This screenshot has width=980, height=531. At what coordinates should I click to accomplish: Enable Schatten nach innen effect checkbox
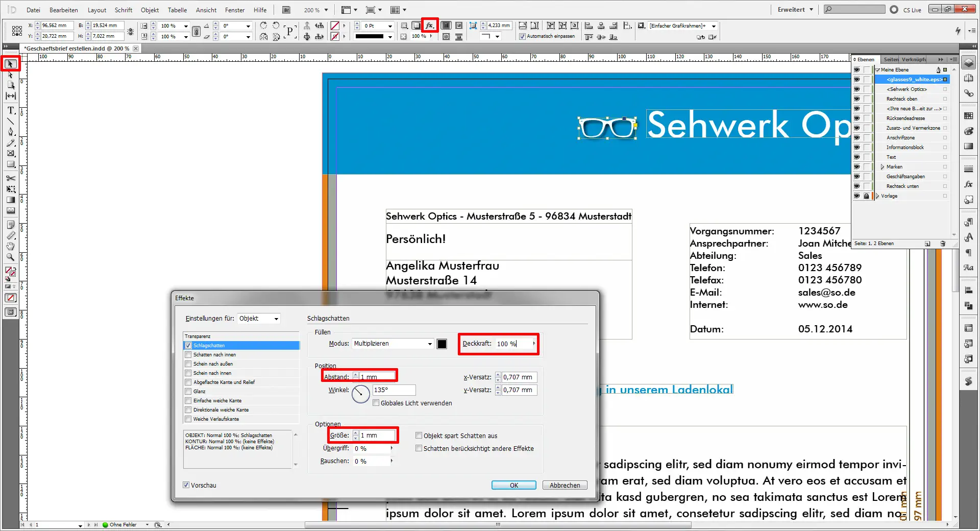[x=188, y=355]
